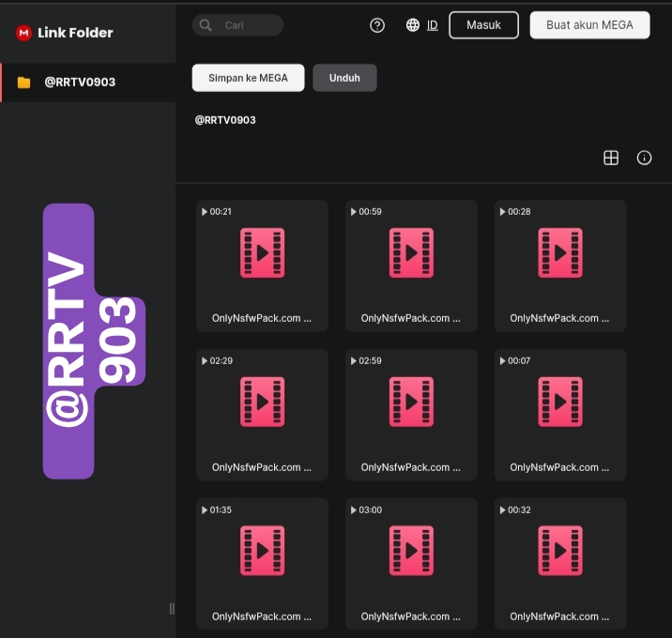This screenshot has height=638, width=672.
Task: Click the search magnifier icon
Action: [206, 25]
